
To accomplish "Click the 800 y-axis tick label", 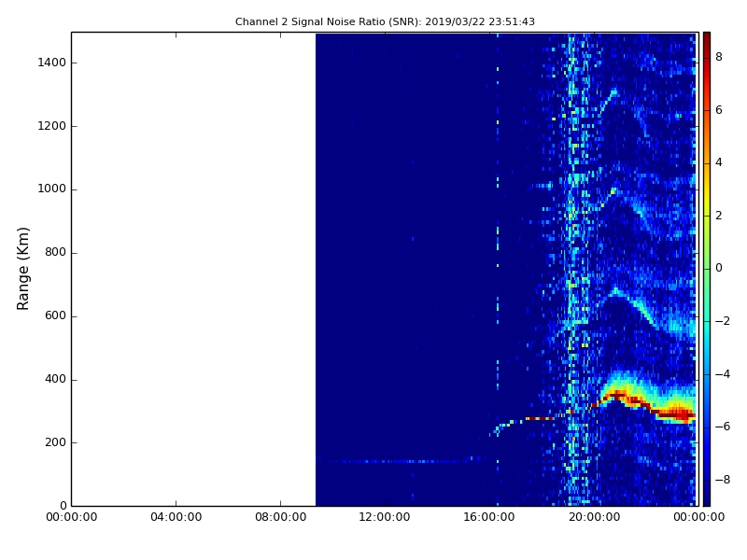I will click(x=55, y=252).
